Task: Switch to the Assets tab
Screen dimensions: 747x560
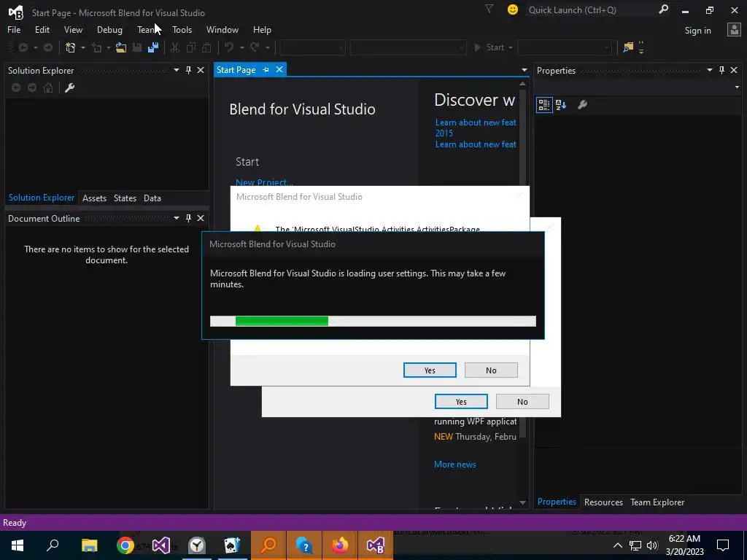Action: click(94, 198)
